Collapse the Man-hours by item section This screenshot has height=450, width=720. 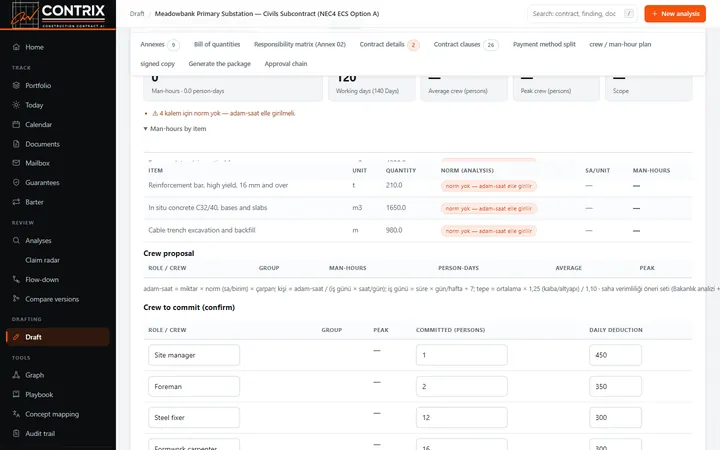pos(174,129)
